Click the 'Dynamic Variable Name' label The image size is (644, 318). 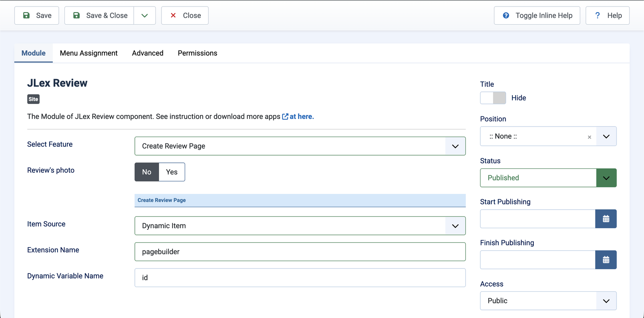click(x=65, y=276)
